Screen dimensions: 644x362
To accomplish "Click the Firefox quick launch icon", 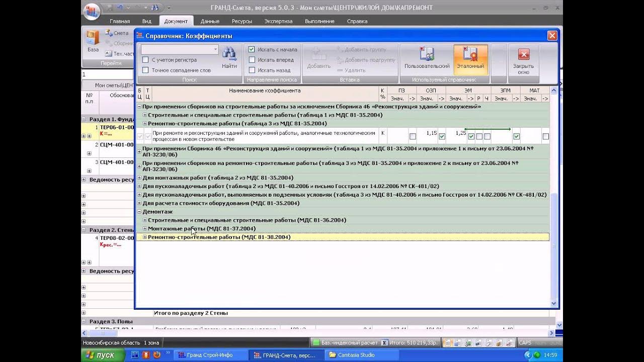I will (156, 354).
